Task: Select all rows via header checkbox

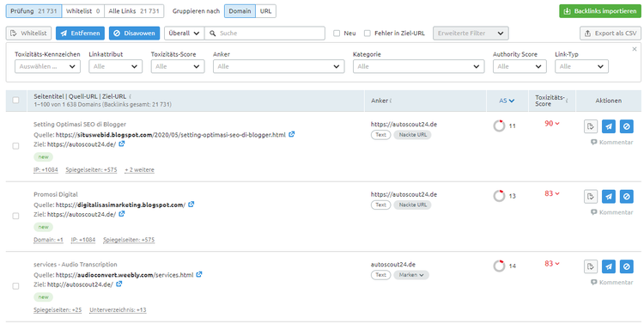Action: 15,100
